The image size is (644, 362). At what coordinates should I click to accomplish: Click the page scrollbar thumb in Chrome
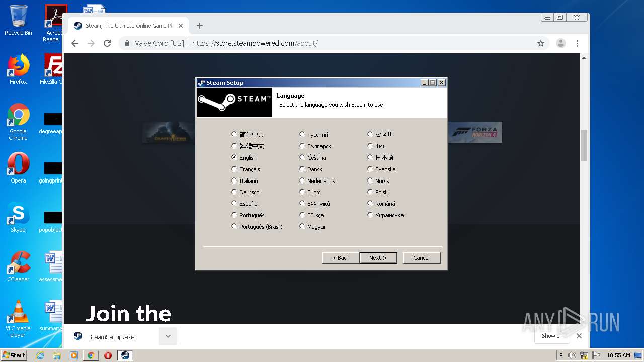pyautogui.click(x=584, y=145)
